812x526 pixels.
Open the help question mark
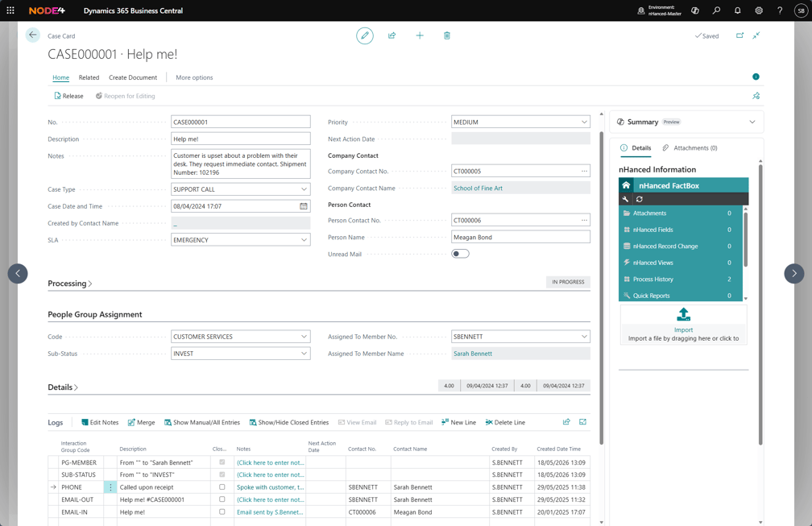coord(780,10)
